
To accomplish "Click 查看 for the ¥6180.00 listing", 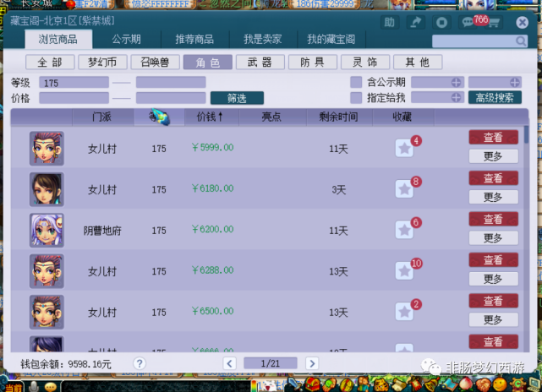I will [494, 178].
